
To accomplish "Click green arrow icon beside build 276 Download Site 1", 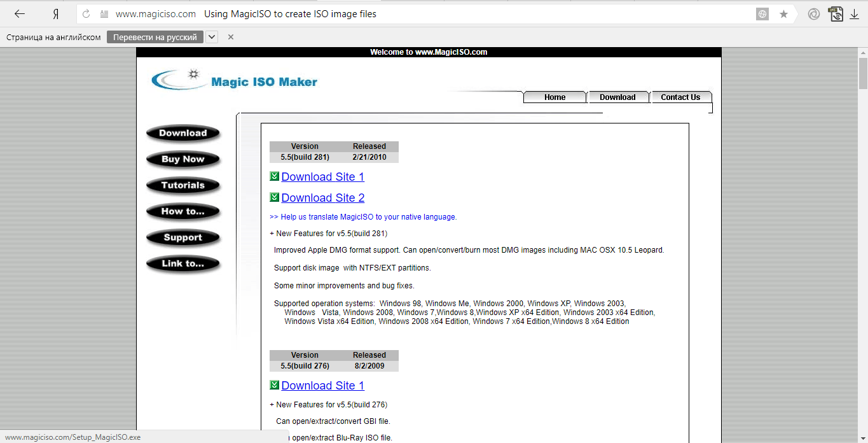I will [274, 385].
